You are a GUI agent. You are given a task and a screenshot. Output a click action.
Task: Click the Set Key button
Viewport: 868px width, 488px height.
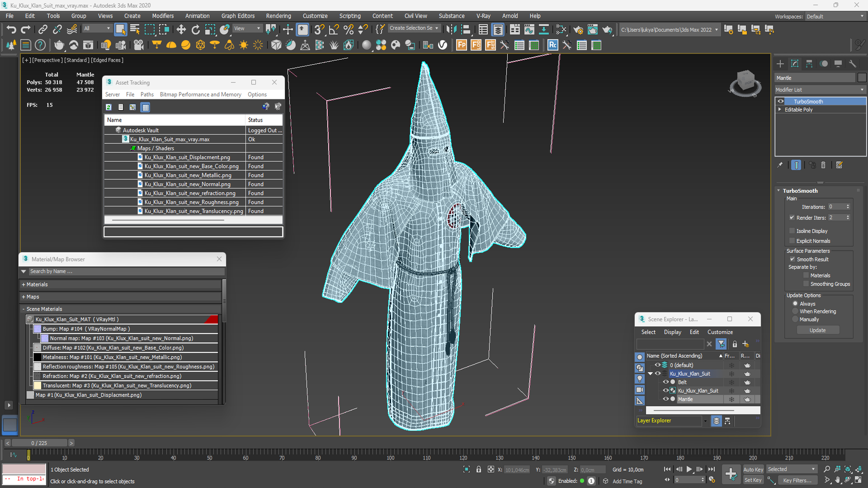(x=753, y=480)
